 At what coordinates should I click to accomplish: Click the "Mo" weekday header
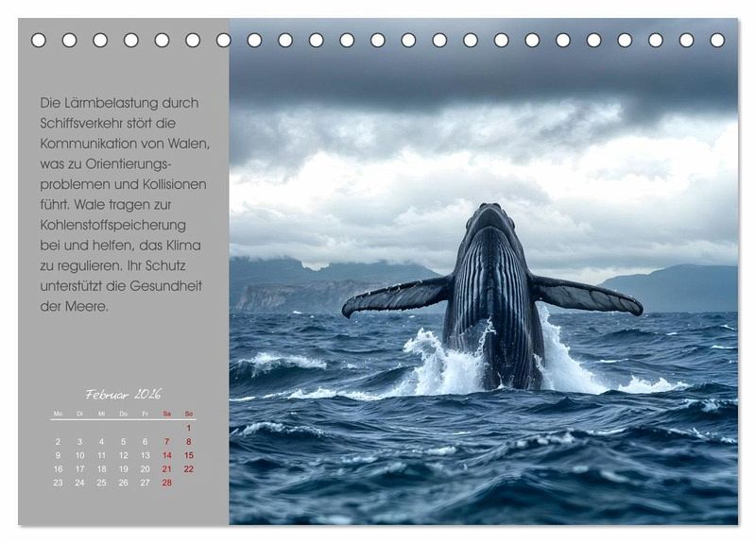(58, 414)
